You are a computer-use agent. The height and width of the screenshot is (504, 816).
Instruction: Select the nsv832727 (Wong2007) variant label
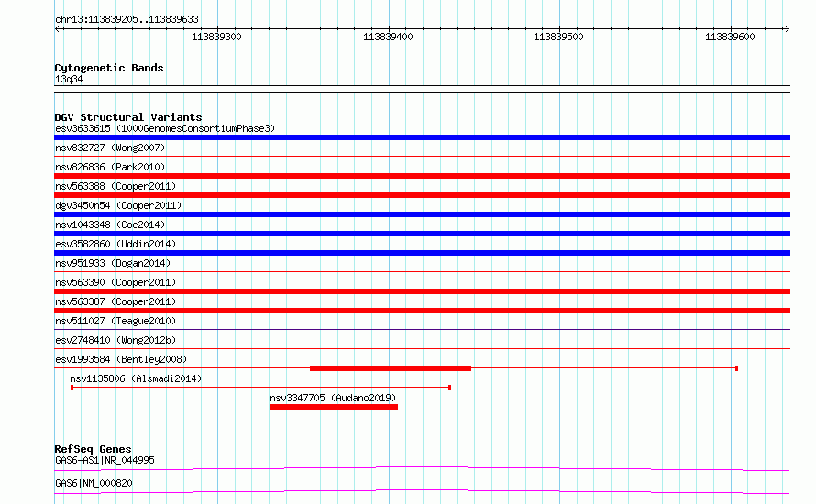(x=110, y=148)
